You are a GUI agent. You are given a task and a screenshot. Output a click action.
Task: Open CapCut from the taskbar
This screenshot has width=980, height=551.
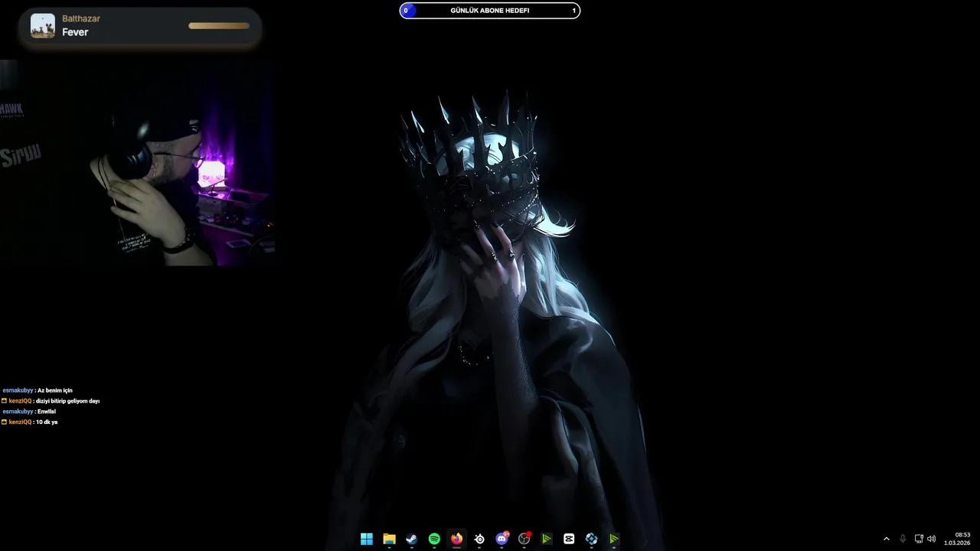[569, 539]
